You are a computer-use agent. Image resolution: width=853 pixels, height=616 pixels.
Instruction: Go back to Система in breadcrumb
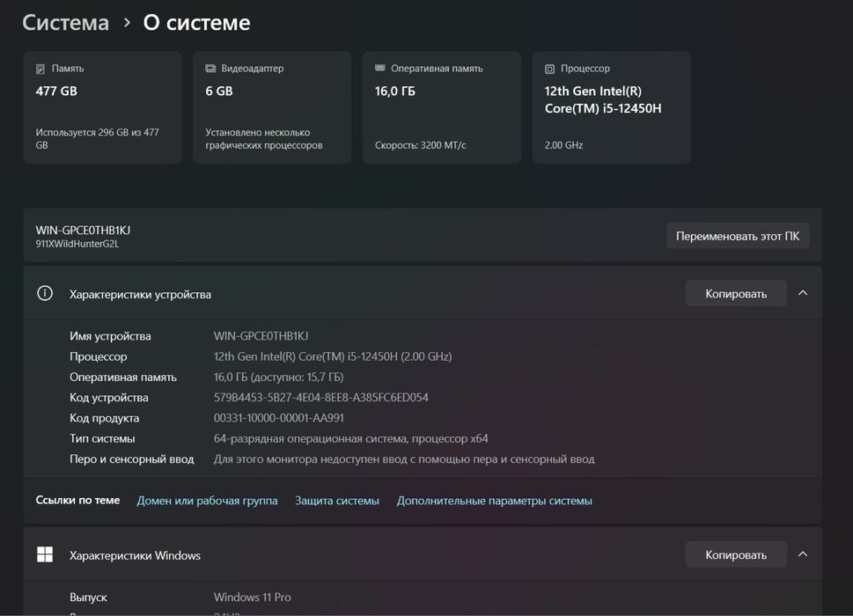(x=66, y=23)
